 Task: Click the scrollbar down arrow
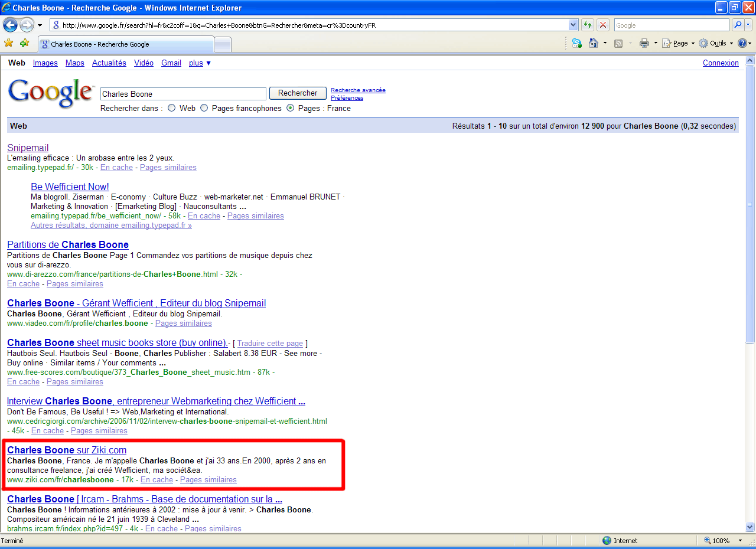point(750,528)
